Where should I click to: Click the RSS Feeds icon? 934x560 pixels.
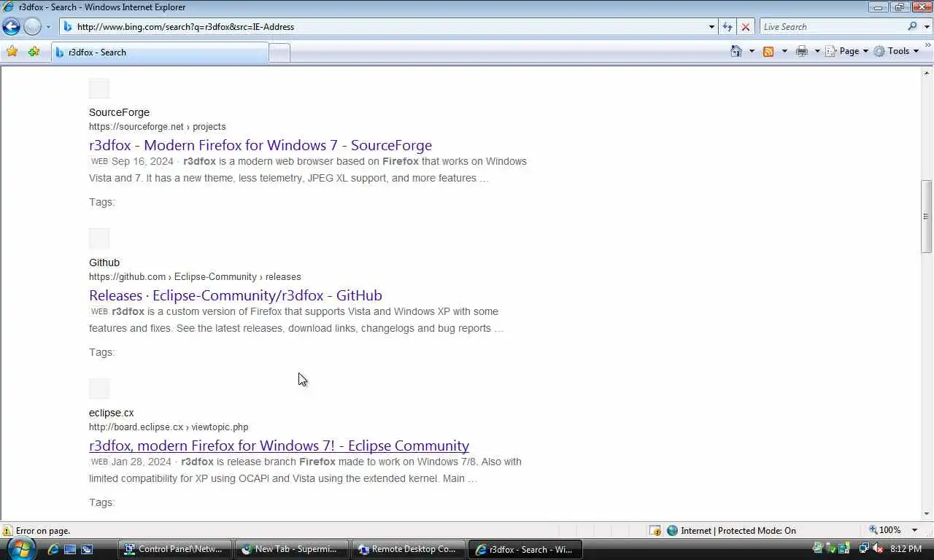768,51
